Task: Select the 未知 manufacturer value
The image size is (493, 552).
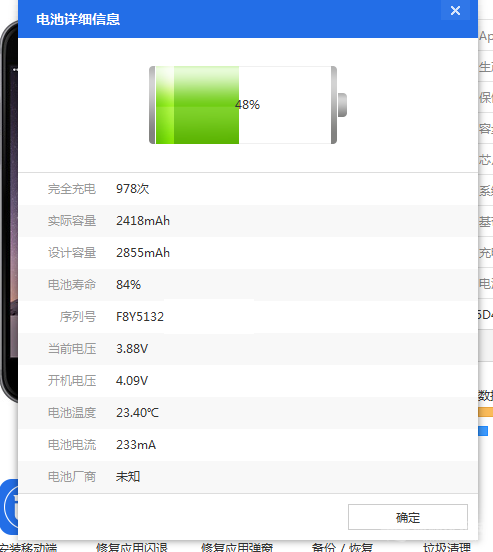Action: [128, 477]
